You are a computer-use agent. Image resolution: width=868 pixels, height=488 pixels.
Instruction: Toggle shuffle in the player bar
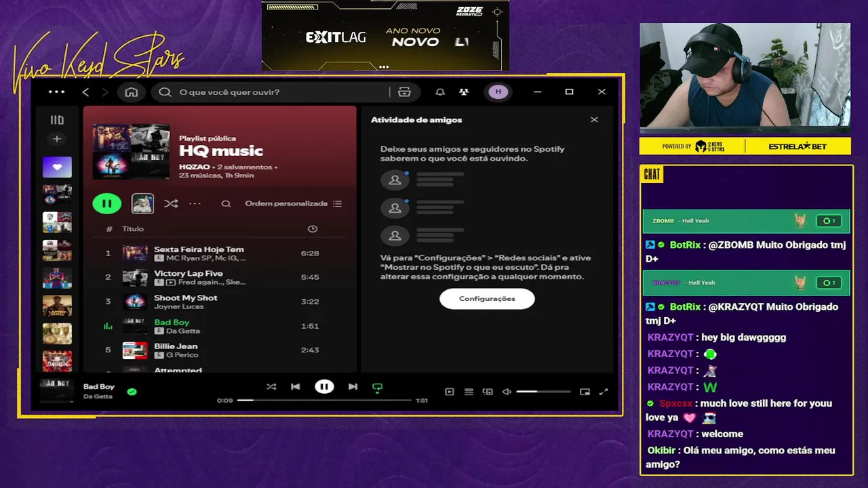[271, 387]
